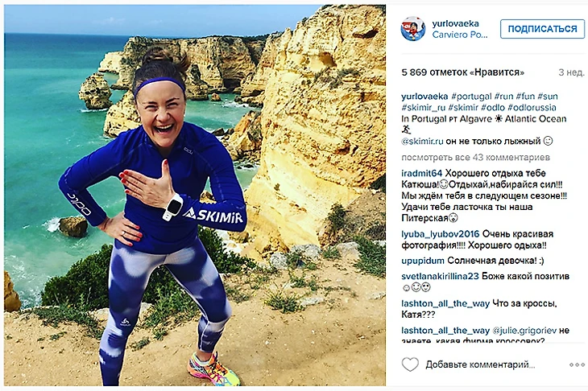
Task: Open the #run hashtag
Action: click(x=503, y=97)
